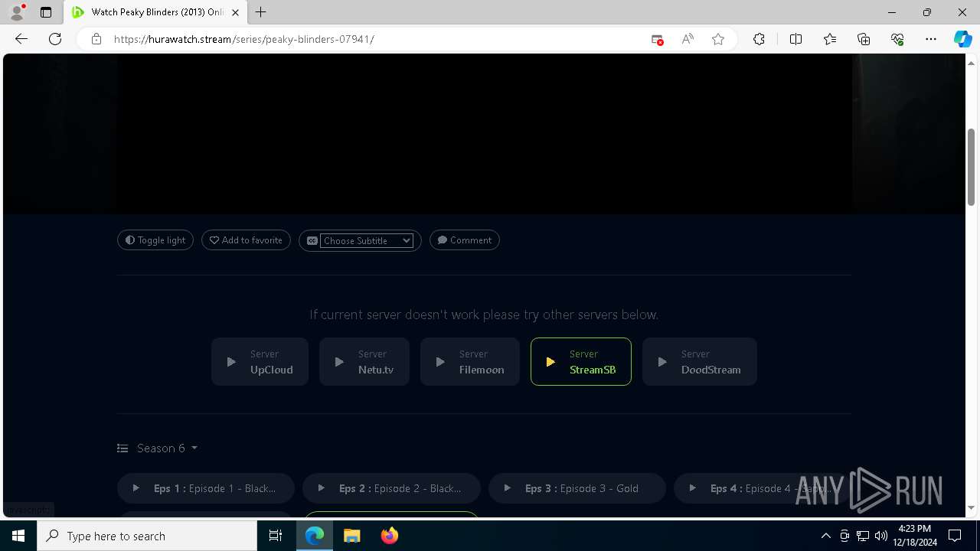Open Collections panel
This screenshot has height=551, width=980.
click(x=864, y=39)
